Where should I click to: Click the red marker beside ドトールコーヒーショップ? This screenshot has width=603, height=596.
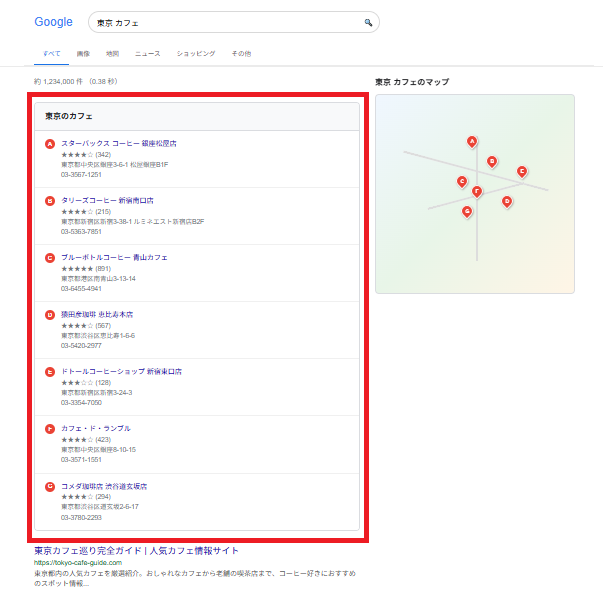pos(50,372)
